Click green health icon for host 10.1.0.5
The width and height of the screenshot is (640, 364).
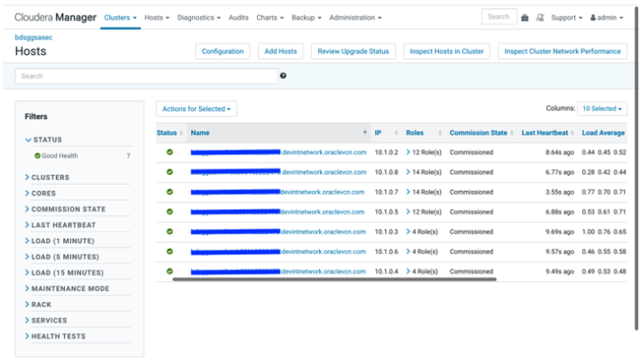click(x=169, y=212)
